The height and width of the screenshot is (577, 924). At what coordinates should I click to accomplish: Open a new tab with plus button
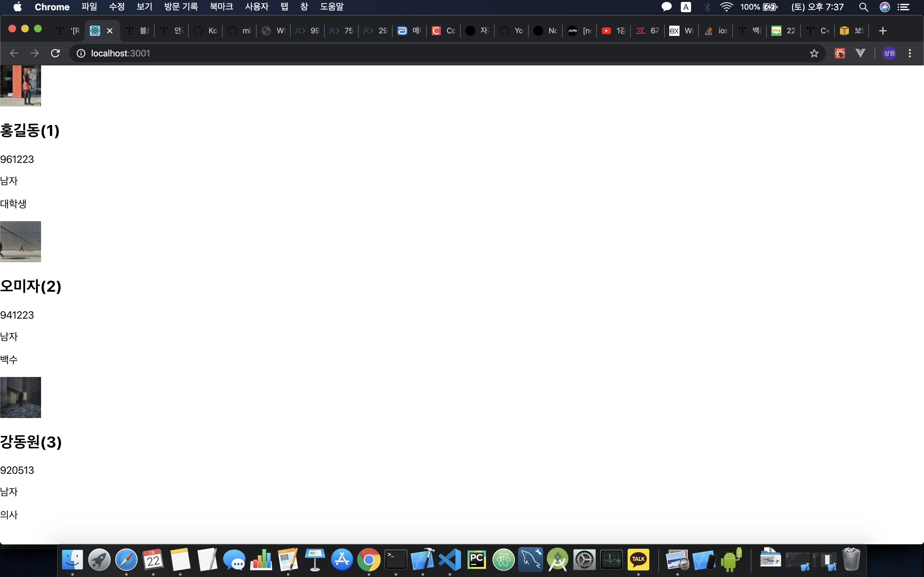coord(882,30)
